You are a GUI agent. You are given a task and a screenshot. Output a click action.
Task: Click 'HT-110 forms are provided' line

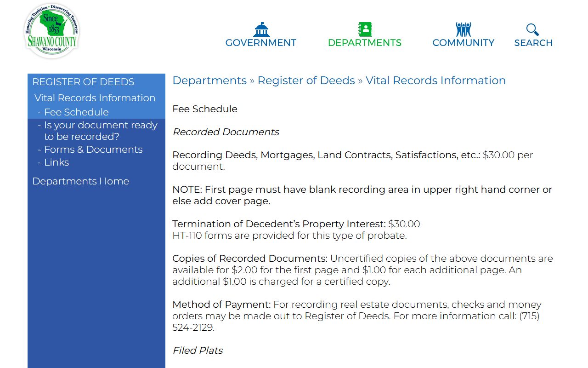[x=289, y=236]
